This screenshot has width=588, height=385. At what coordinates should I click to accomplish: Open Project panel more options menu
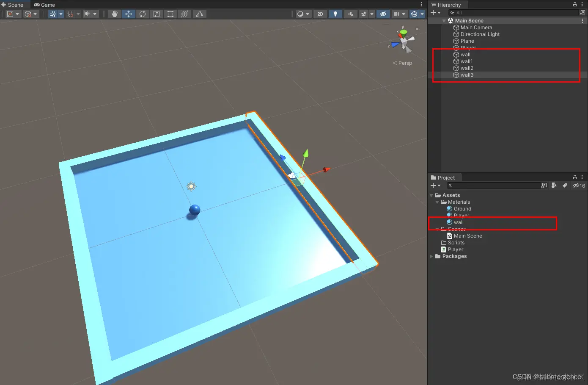[582, 177]
